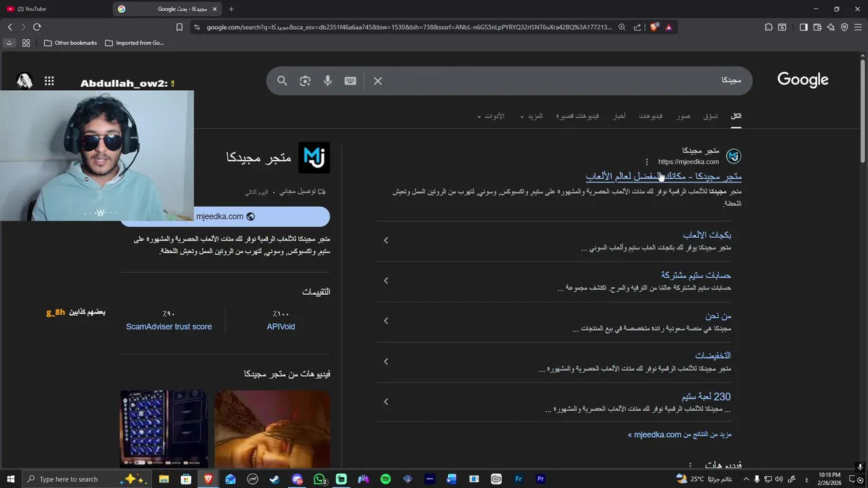Switch to فيديوهات قصيرة tab
This screenshot has width=868, height=488.
coord(578,116)
